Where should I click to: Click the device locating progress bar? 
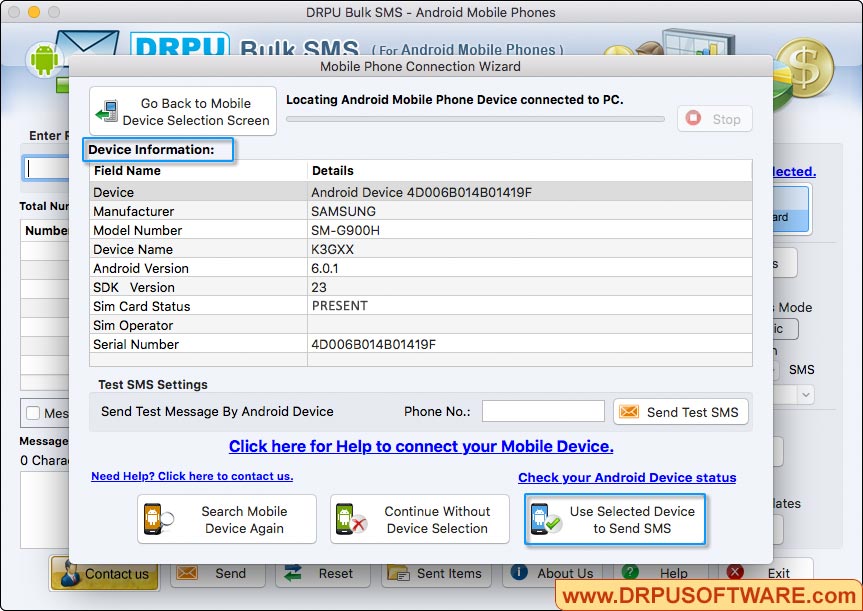click(x=475, y=118)
